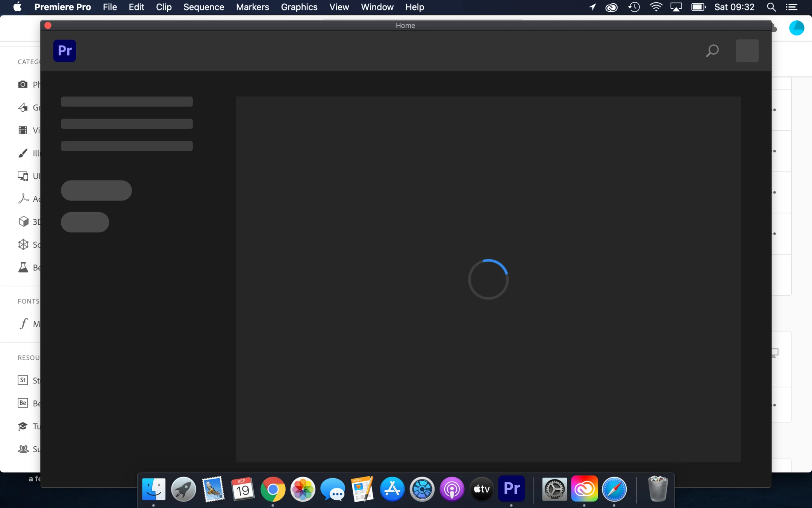Open the Markers menu
This screenshot has width=812, height=508.
(x=252, y=7)
